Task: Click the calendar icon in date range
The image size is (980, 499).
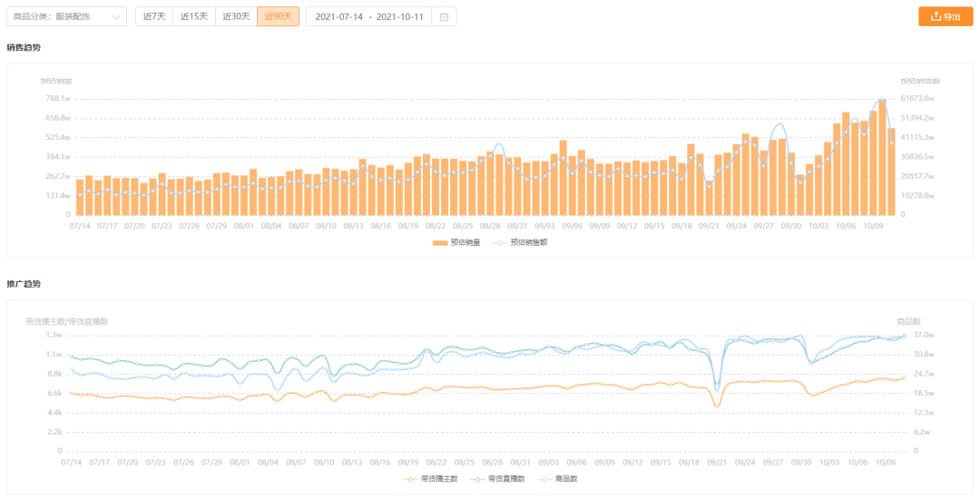Action: pos(444,17)
